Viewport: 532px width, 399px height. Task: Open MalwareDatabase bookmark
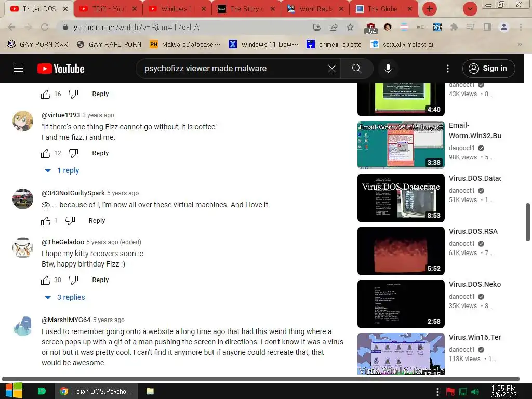pos(185,44)
